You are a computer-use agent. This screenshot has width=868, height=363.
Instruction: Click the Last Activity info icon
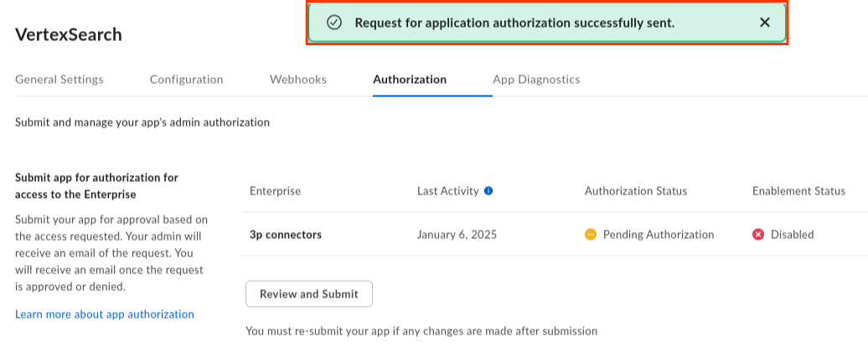coord(488,191)
